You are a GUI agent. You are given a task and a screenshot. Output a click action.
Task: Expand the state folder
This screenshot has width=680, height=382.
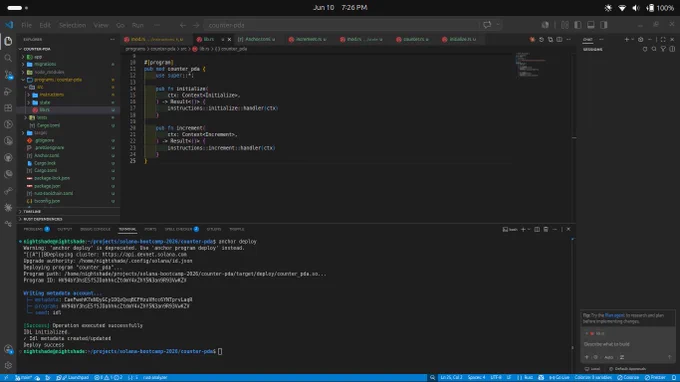[x=29, y=102]
